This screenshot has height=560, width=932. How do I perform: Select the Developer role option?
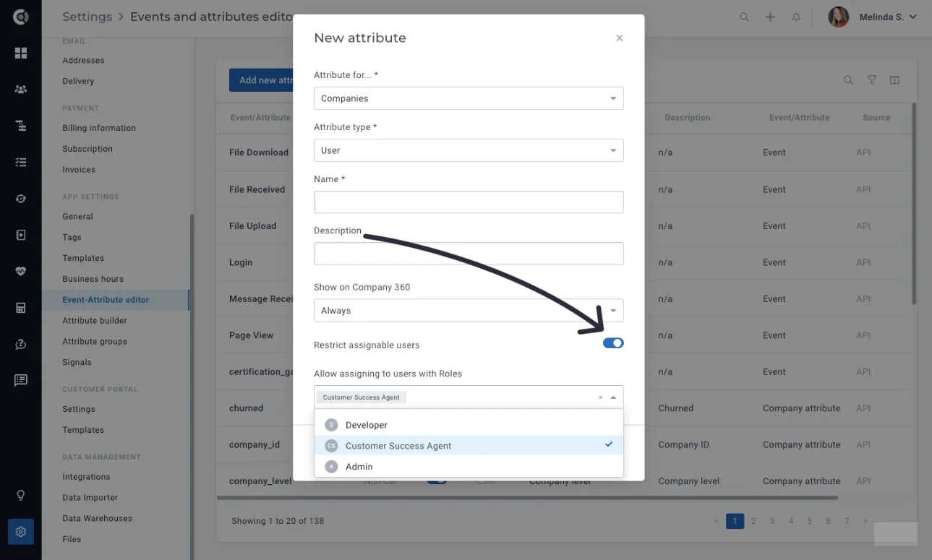click(x=469, y=425)
